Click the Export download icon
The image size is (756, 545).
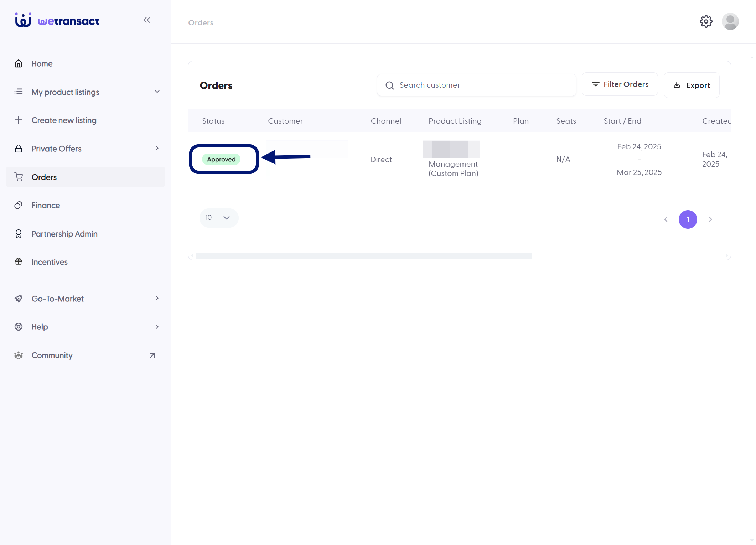(677, 85)
